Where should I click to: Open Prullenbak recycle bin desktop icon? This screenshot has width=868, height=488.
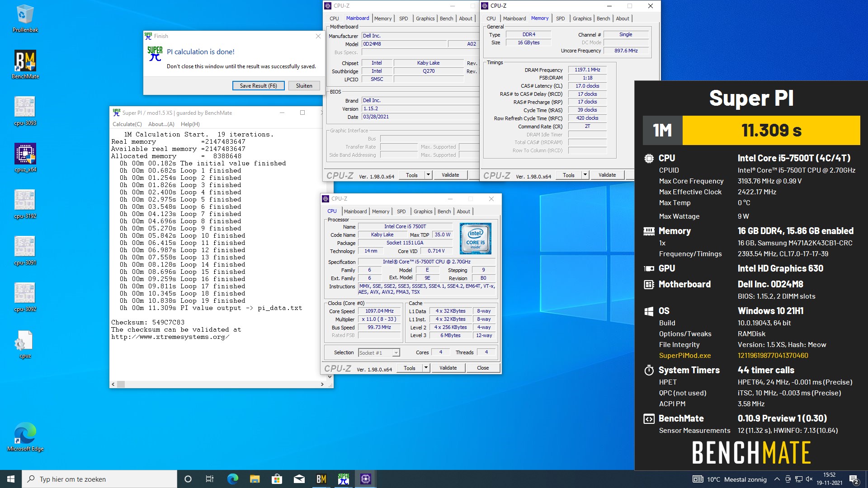pos(25,19)
